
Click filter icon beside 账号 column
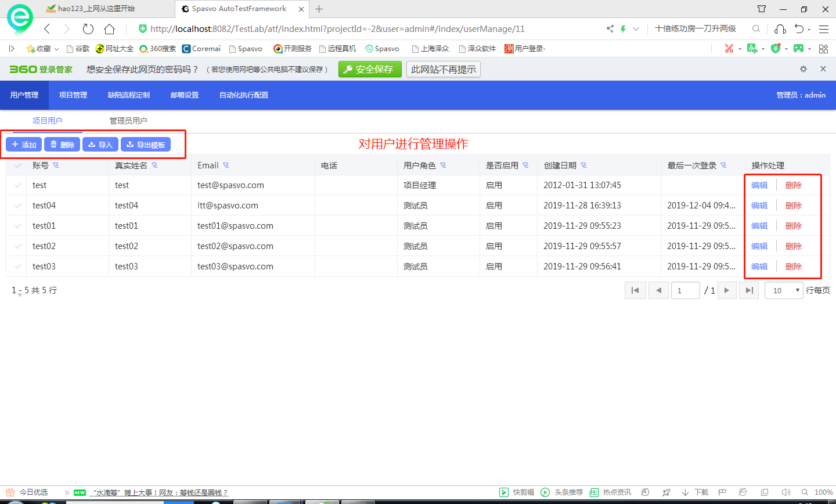56,165
